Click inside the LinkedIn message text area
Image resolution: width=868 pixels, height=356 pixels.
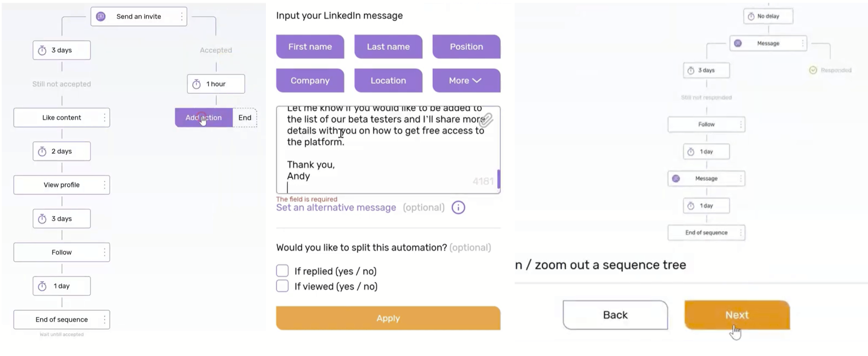[387, 148]
